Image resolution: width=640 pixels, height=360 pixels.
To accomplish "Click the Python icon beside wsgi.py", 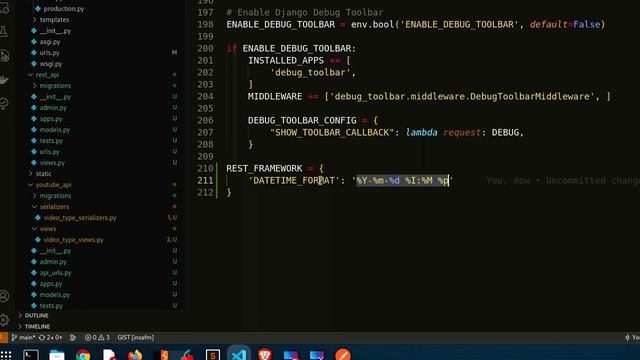I will click(x=34, y=64).
